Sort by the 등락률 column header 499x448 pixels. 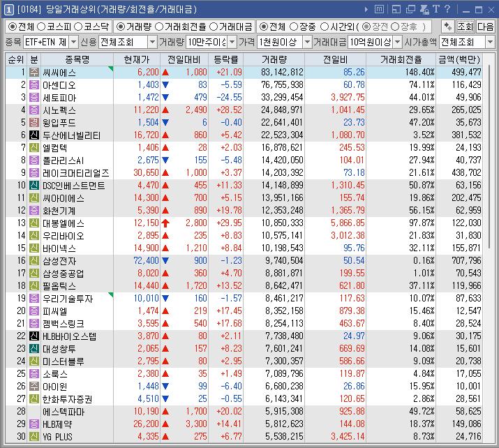click(x=226, y=59)
